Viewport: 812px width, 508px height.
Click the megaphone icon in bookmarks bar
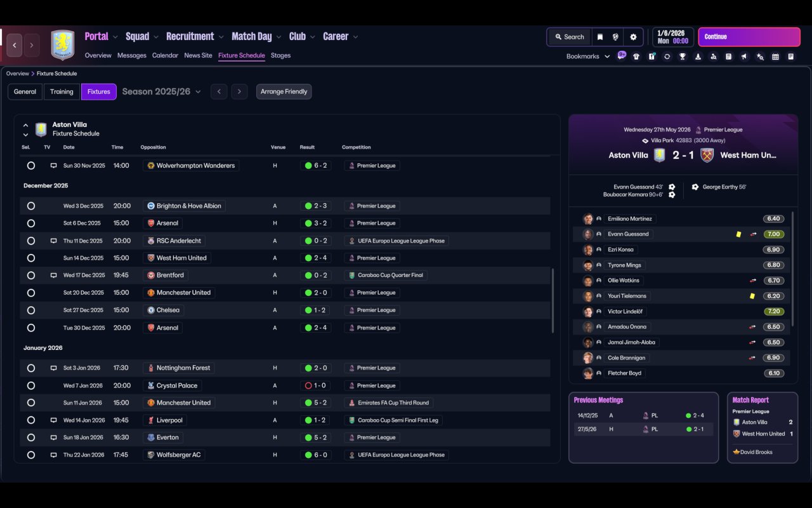[x=744, y=57]
